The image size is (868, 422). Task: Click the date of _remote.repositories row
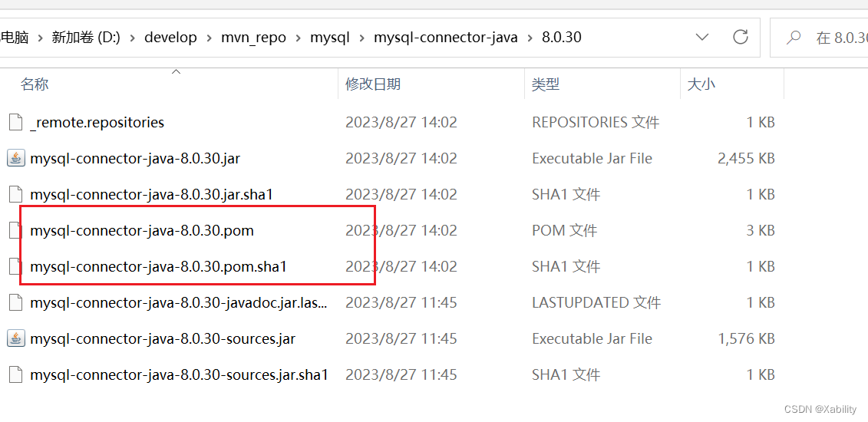point(401,122)
